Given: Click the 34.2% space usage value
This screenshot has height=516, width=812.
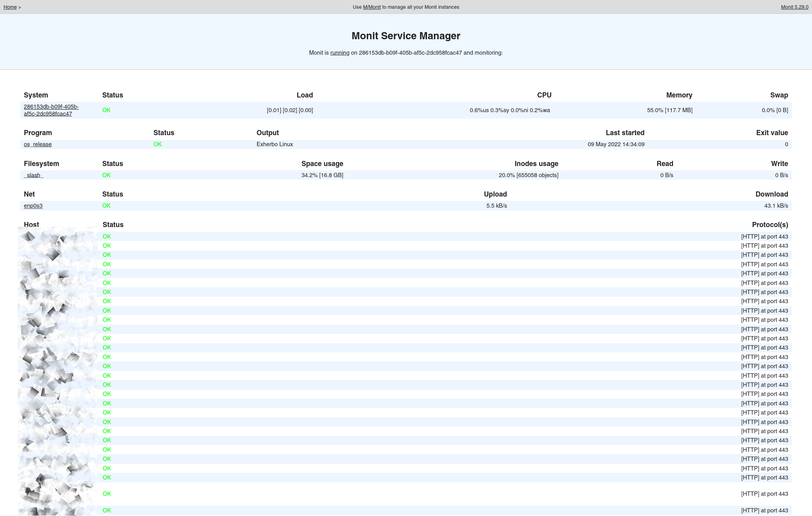Looking at the screenshot, I should [322, 175].
